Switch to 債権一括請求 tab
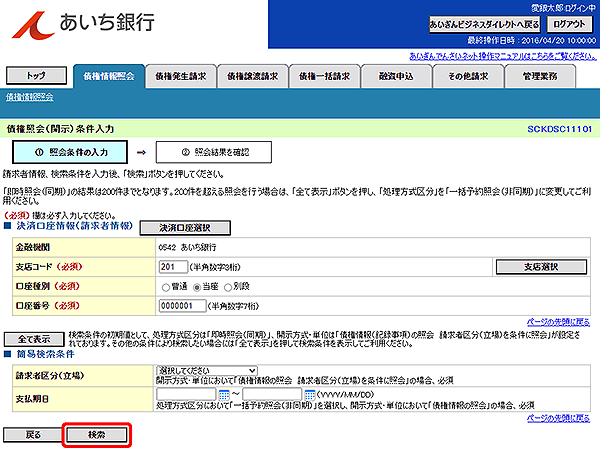The width and height of the screenshot is (600, 465). [324, 77]
